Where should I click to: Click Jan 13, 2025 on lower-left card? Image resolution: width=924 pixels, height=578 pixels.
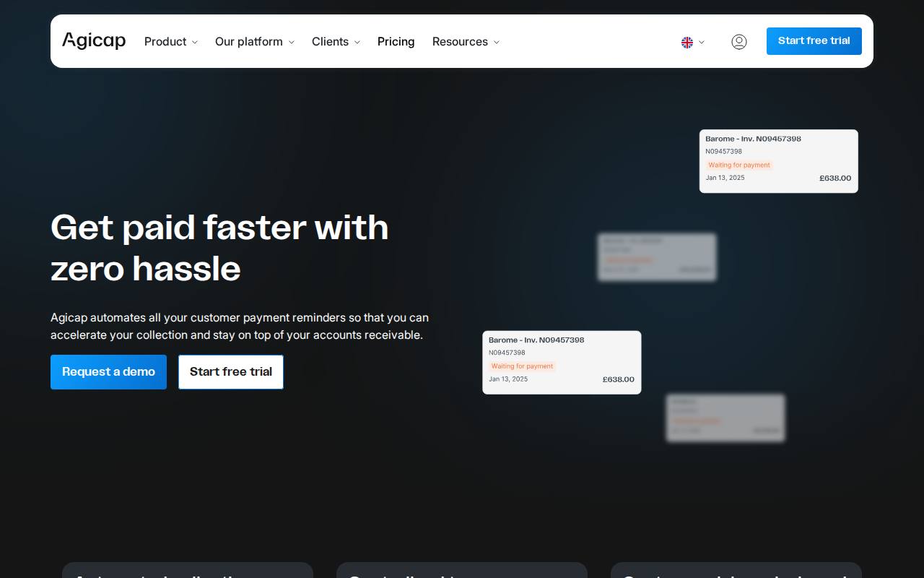coord(508,379)
